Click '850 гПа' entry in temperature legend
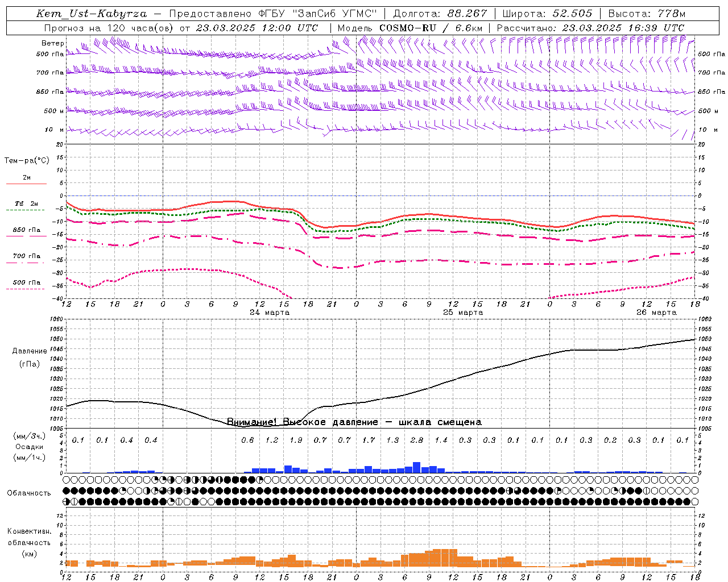Image resolution: width=728 pixels, height=582 pixels. coord(27,230)
